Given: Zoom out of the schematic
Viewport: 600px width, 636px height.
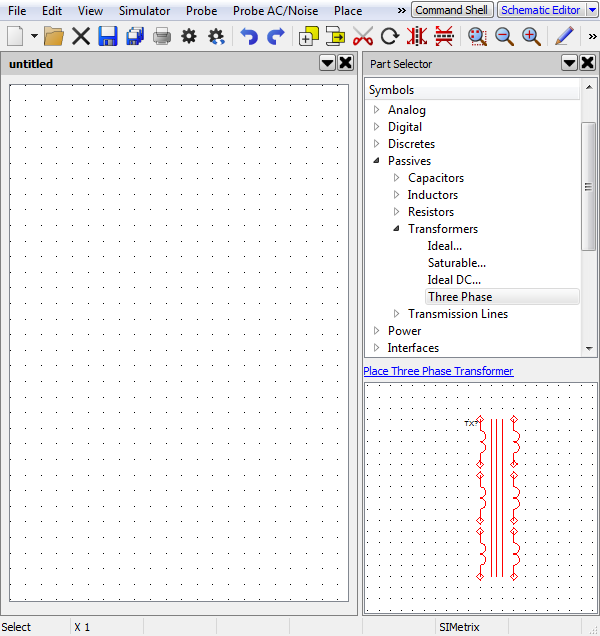Looking at the screenshot, I should click(504, 36).
